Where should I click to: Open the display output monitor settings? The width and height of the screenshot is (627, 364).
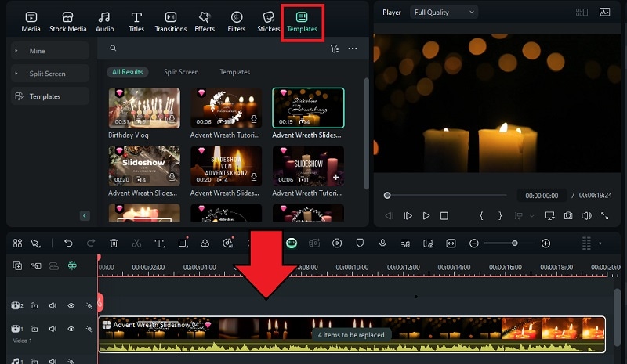pyautogui.click(x=550, y=216)
